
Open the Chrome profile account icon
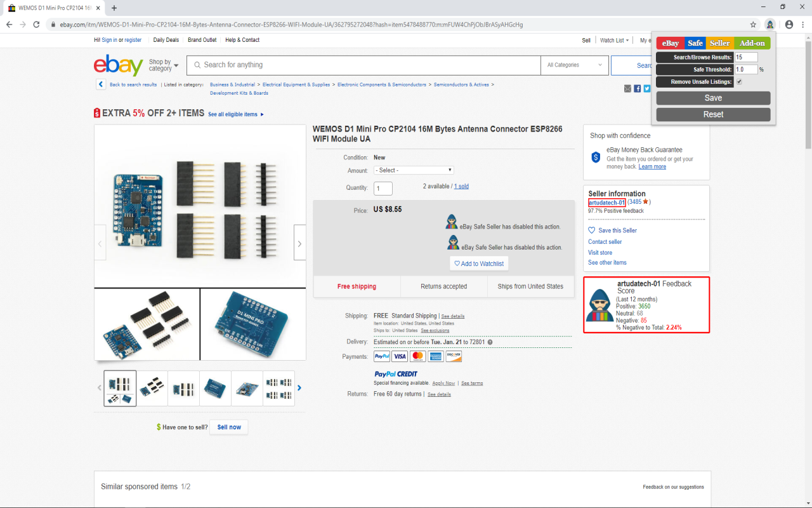pyautogui.click(x=789, y=25)
